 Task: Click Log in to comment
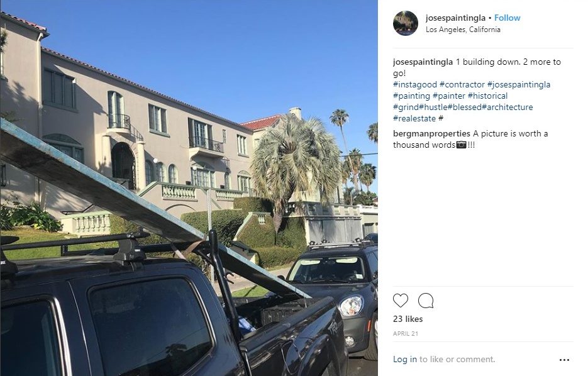[404, 359]
